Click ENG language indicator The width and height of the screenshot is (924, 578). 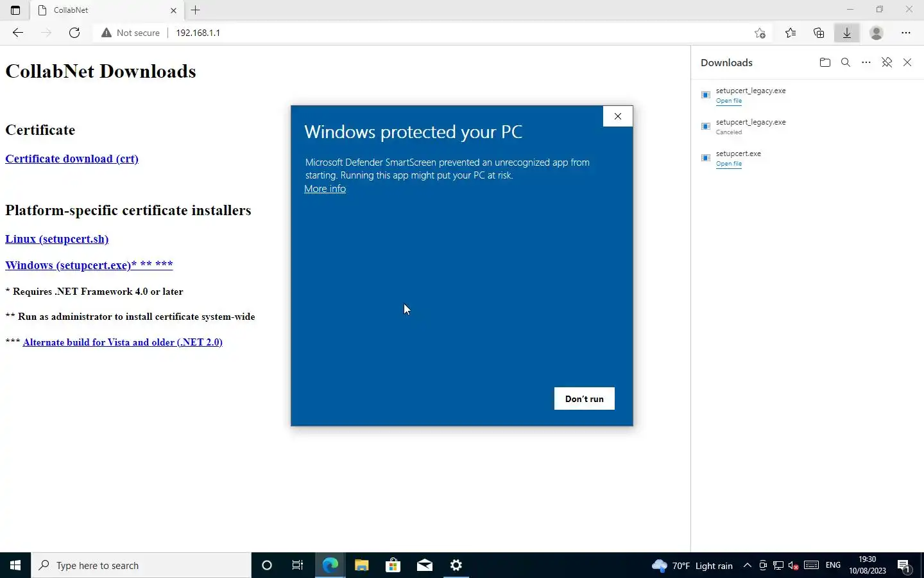[833, 566]
